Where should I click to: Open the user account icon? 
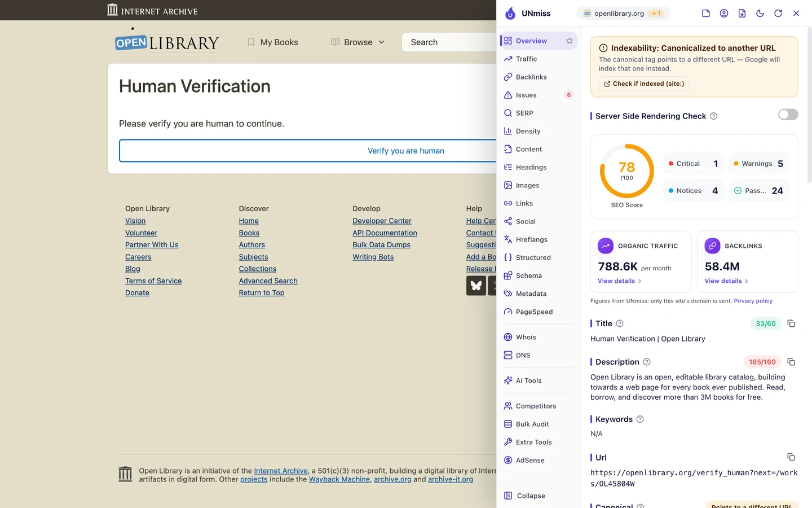tap(724, 14)
